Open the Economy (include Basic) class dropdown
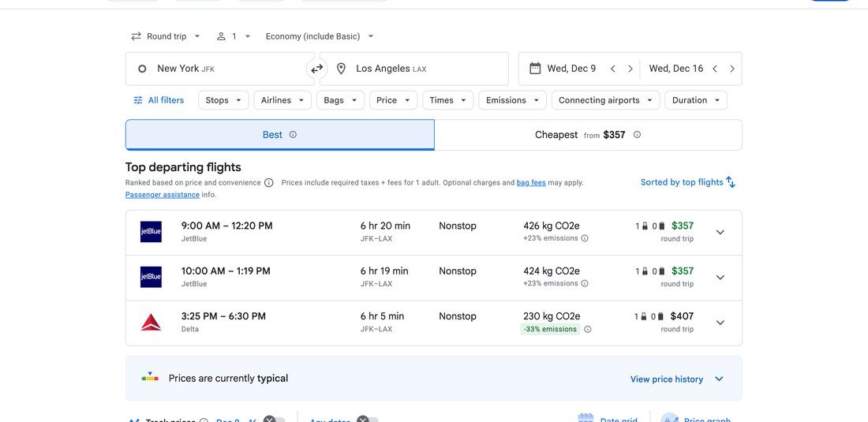Screen dimensions: 868x422 320,36
